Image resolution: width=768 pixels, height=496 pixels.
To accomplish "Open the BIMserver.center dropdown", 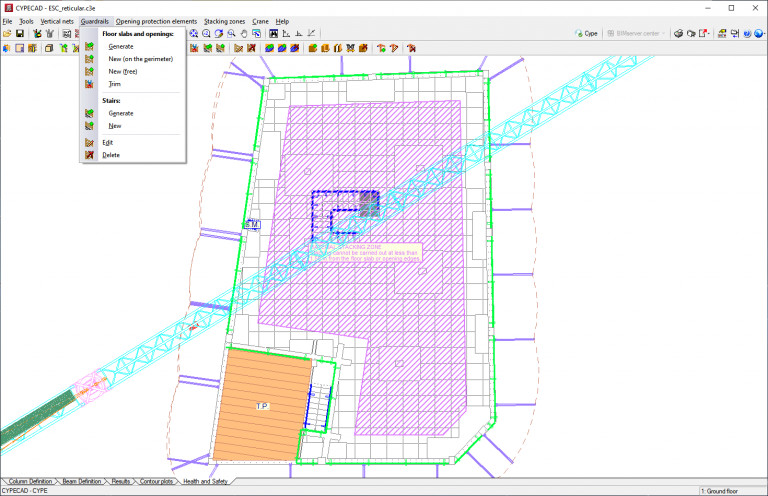I will (636, 34).
